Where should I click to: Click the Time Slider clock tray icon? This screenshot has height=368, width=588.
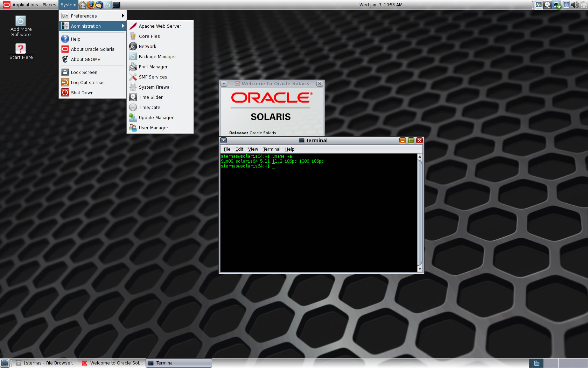pos(547,5)
